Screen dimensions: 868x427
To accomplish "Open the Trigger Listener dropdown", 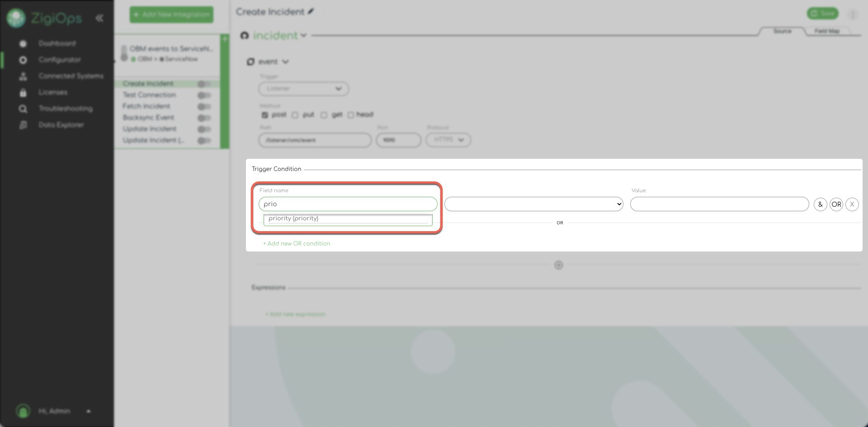I will pyautogui.click(x=303, y=89).
